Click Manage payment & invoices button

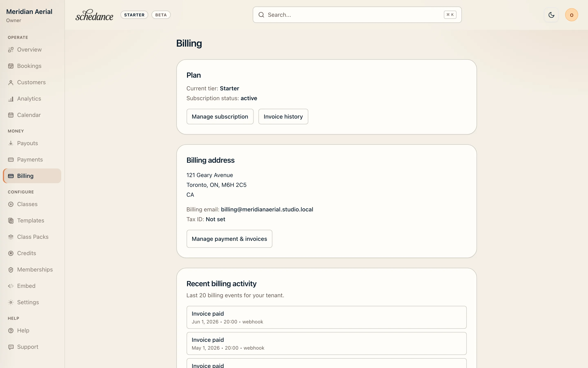tap(229, 239)
